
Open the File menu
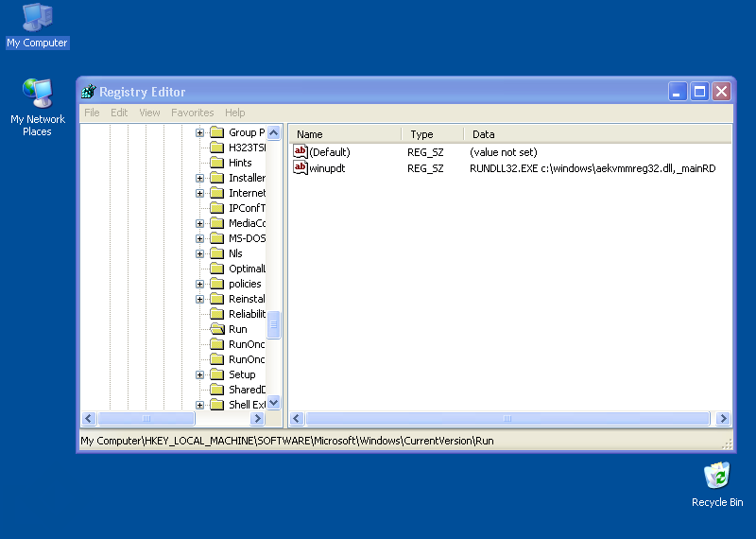coord(92,113)
